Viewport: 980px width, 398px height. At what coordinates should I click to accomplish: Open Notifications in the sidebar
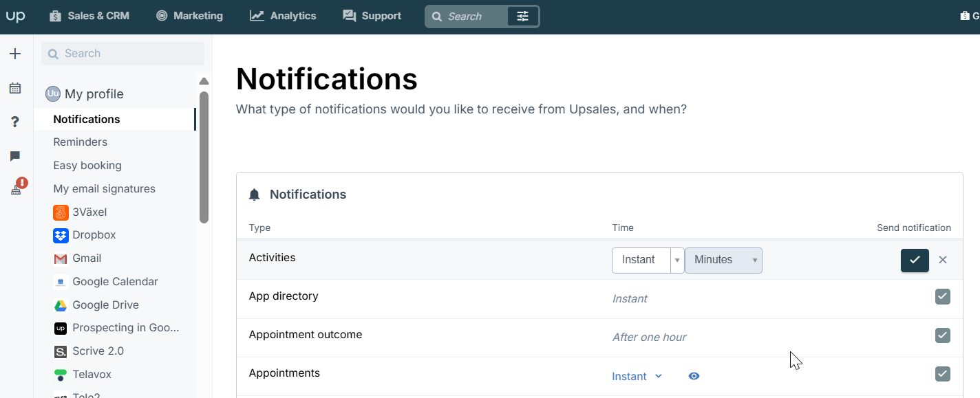coord(115,119)
